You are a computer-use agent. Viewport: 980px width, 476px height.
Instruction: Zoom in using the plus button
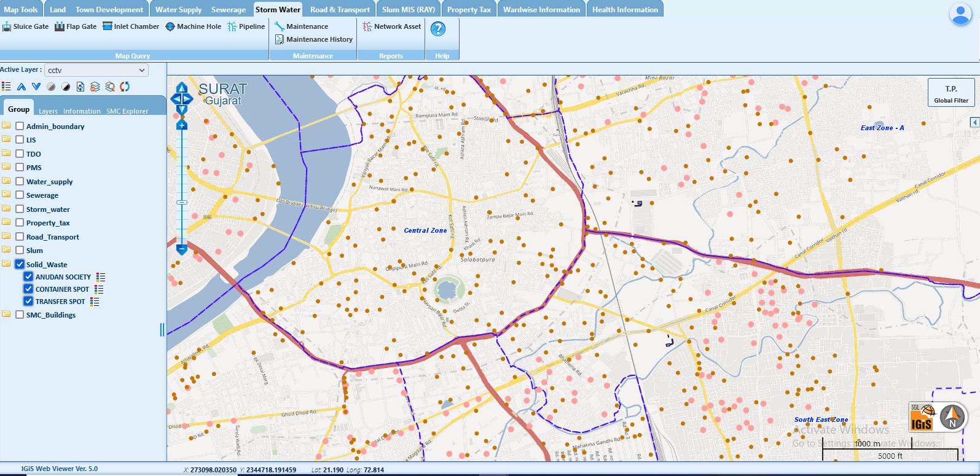[182, 125]
